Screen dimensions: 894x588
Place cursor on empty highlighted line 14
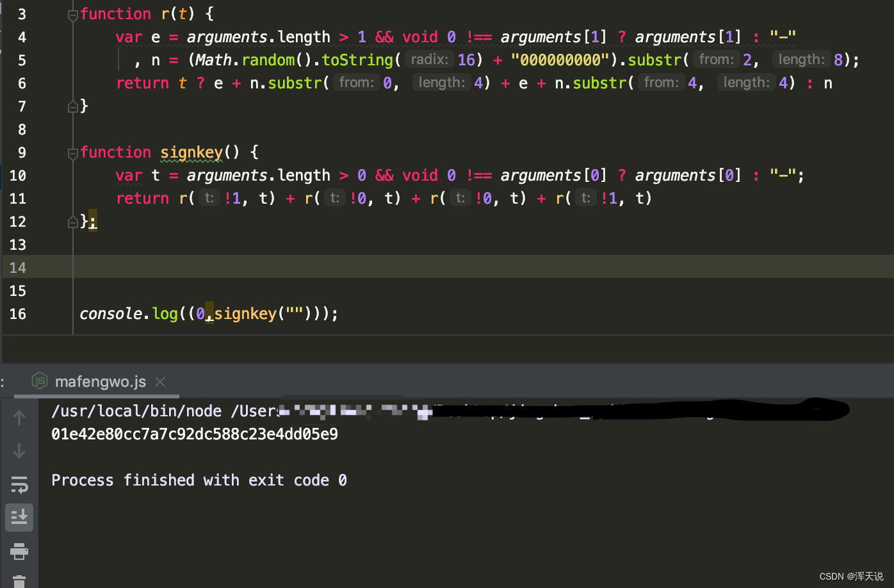tap(484, 266)
